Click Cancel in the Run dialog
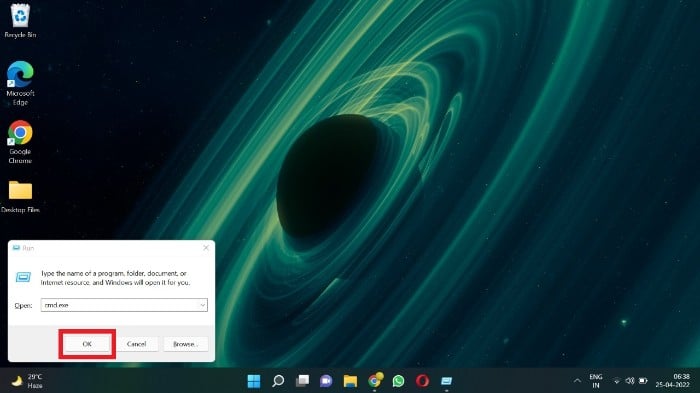This screenshot has height=393, width=700. pyautogui.click(x=136, y=344)
